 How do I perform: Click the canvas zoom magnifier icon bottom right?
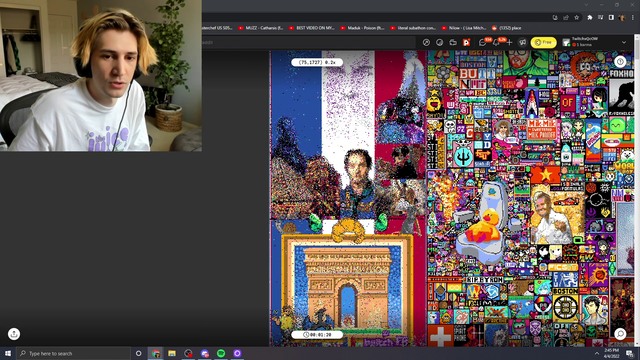tap(620, 334)
